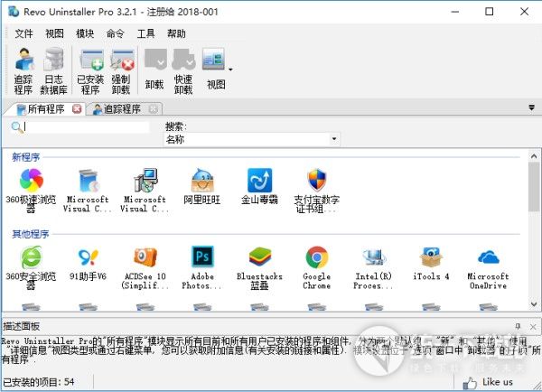Viewport: 542px width, 392px height.
Task: Open the 文件 menu
Action: pyautogui.click(x=23, y=33)
